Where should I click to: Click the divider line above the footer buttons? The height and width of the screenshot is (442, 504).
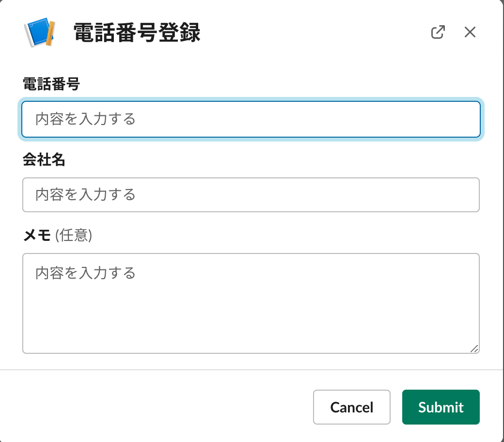pyautogui.click(x=251, y=370)
